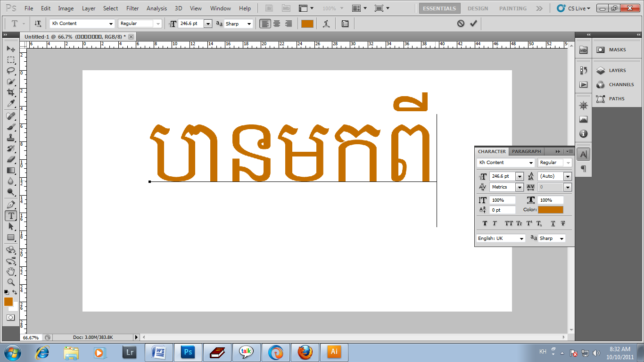The image size is (644, 362).
Task: Choose the Pen tool
Action: (x=10, y=205)
